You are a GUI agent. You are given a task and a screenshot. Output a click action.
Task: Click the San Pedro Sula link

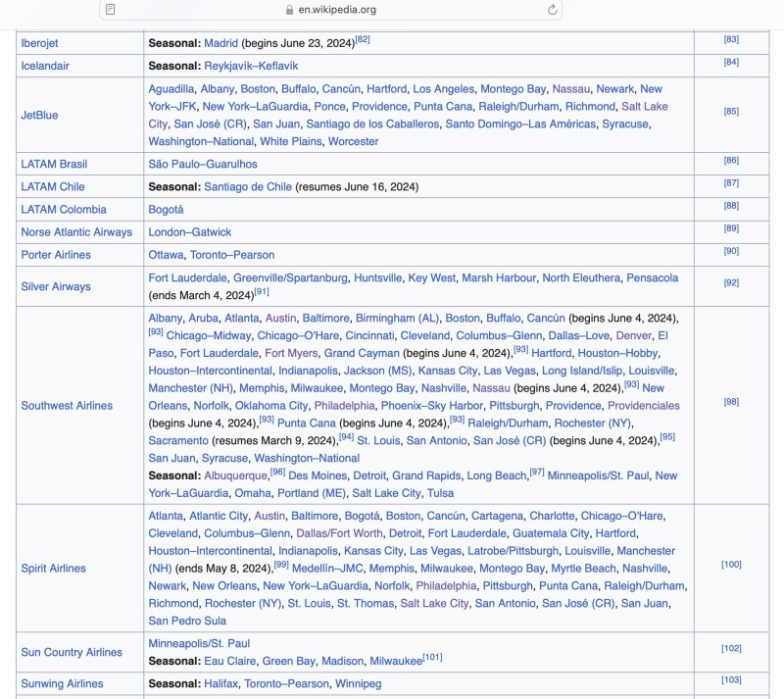pyautogui.click(x=187, y=622)
